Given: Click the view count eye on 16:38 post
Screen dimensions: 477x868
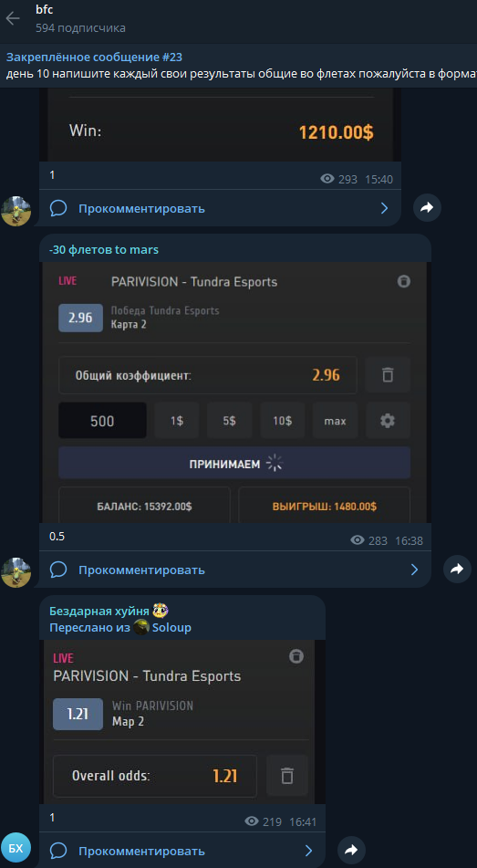Looking at the screenshot, I should point(358,540).
